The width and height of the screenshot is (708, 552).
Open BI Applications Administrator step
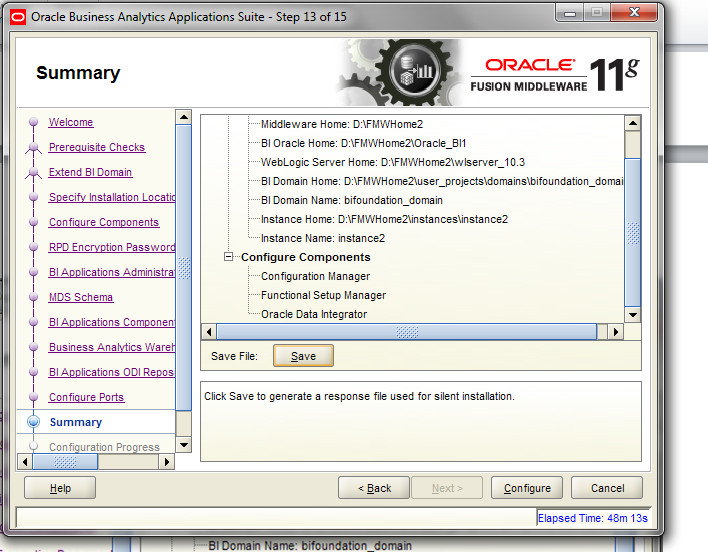point(112,272)
